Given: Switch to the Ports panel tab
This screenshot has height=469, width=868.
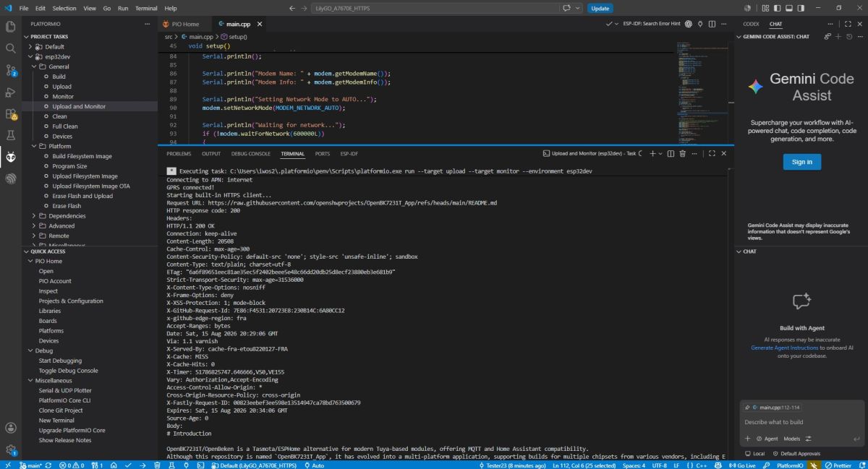Looking at the screenshot, I should pyautogui.click(x=323, y=153).
